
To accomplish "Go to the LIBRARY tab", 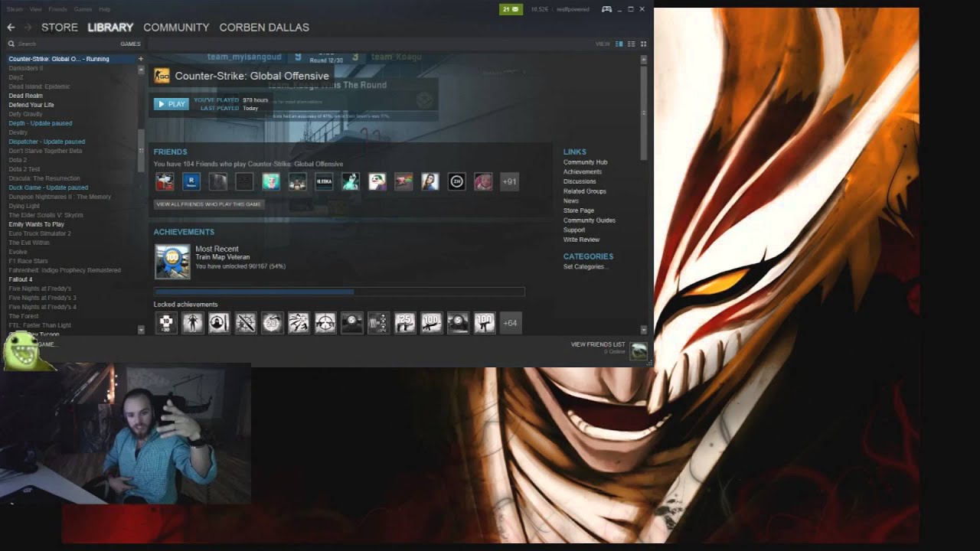I will tap(110, 28).
